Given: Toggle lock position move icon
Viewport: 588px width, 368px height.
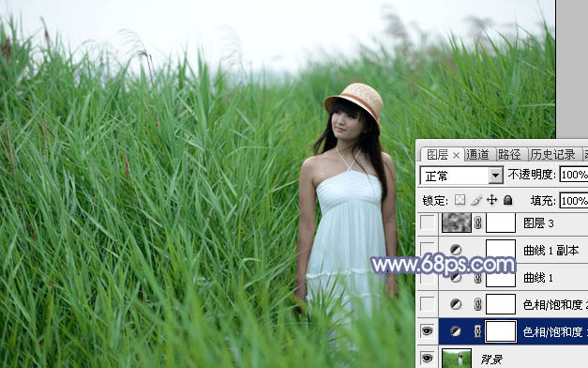Looking at the screenshot, I should pyautogui.click(x=491, y=200).
